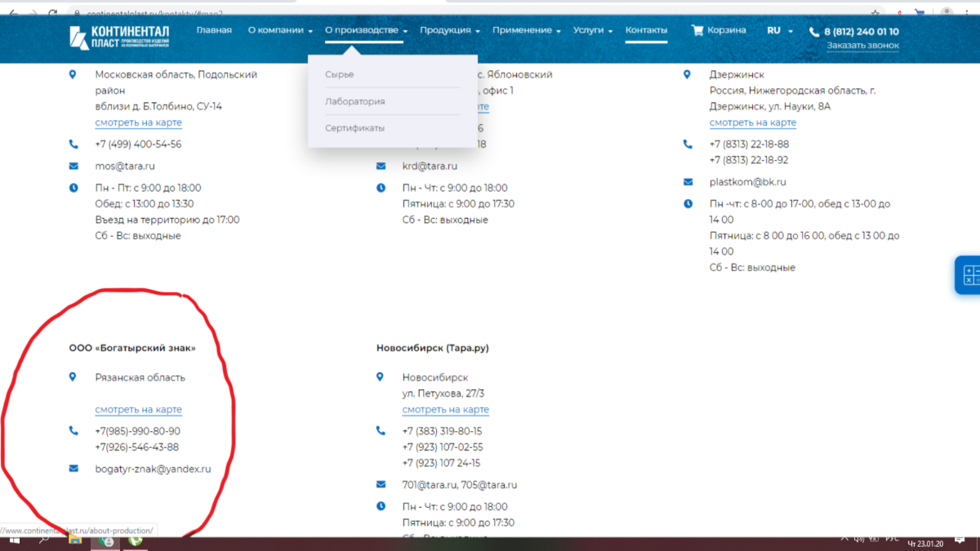
Task: Select Сырье from the production submenu
Action: point(340,74)
